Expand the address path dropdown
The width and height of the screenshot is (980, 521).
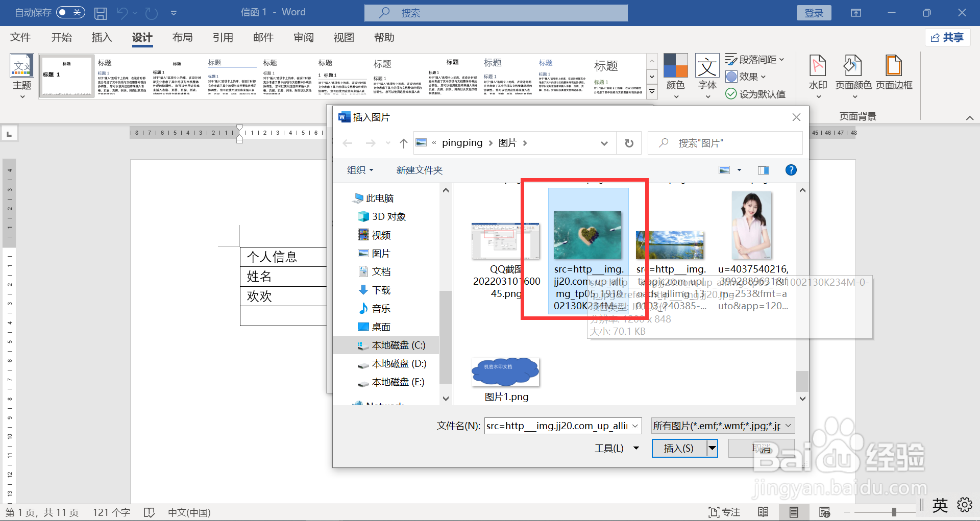604,143
